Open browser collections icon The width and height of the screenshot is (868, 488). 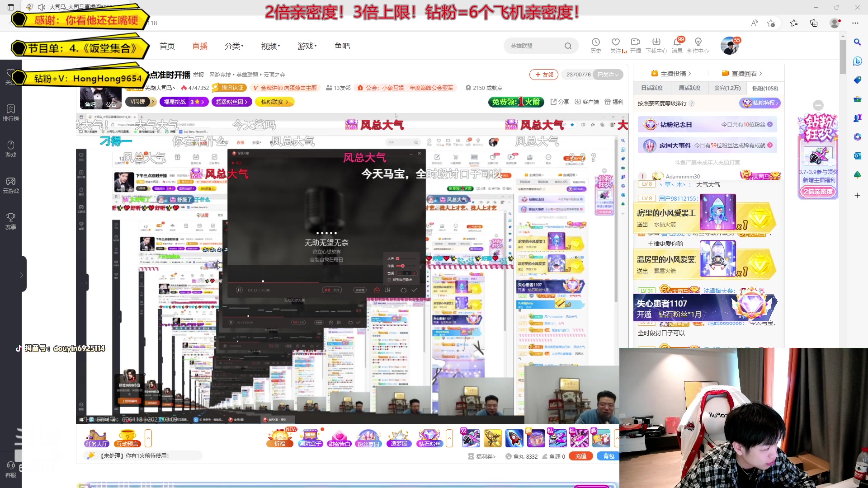814,23
